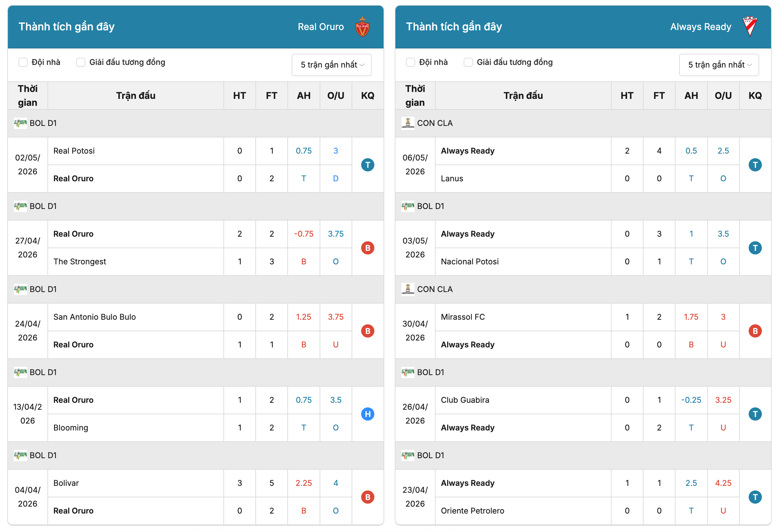Click the CON CLA Libertadores icon above Lanus match
Viewport: 777px width, 532px height.
click(408, 123)
